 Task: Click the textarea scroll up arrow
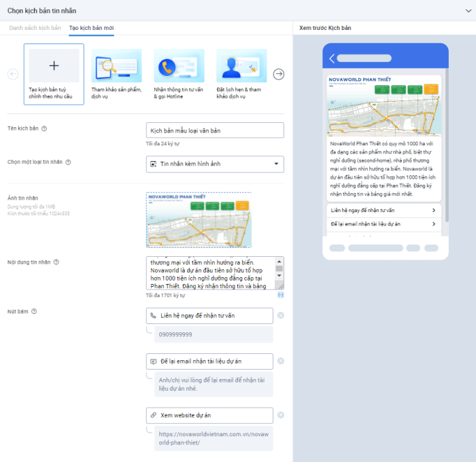point(279,262)
